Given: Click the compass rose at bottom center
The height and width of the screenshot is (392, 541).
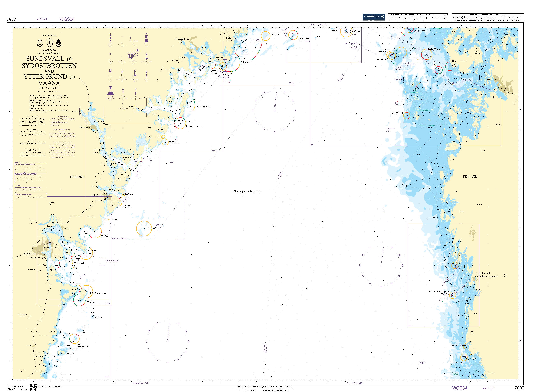Looking at the screenshot, I should click(x=168, y=342).
